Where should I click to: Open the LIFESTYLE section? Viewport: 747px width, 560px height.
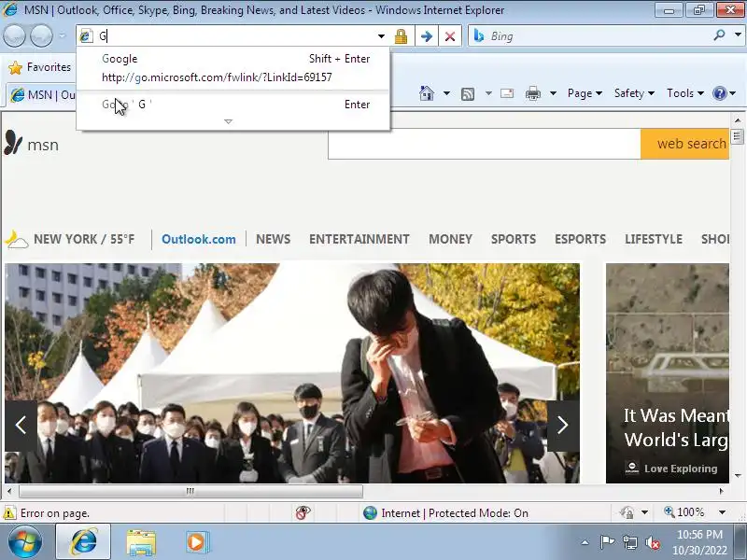654,239
